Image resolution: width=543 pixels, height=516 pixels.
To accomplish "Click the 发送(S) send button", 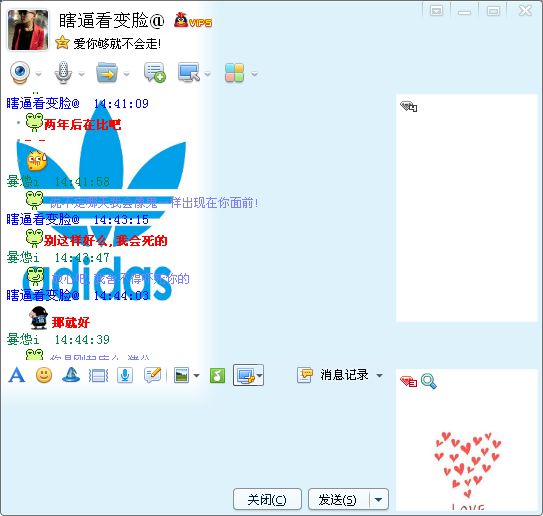I will pyautogui.click(x=339, y=499).
